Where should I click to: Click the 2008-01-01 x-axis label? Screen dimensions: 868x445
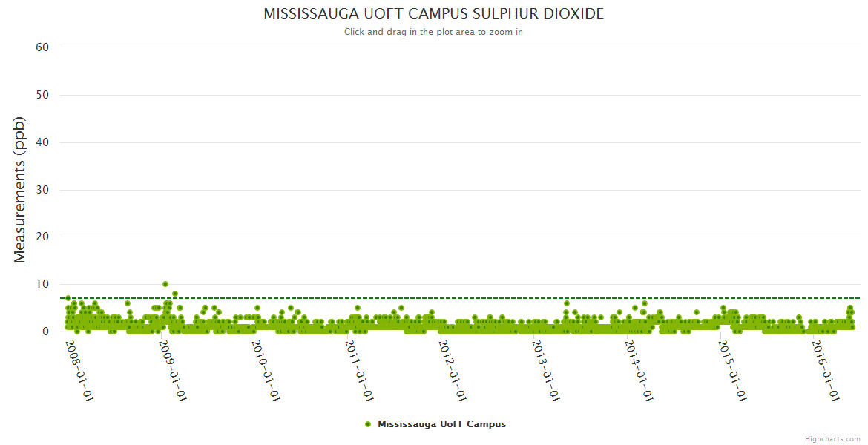[79, 371]
